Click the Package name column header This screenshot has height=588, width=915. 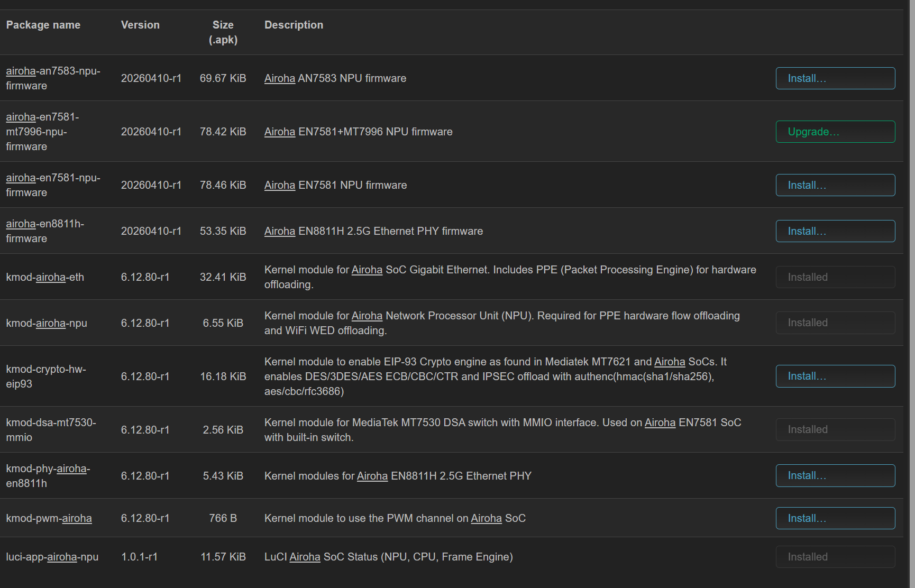pos(43,25)
